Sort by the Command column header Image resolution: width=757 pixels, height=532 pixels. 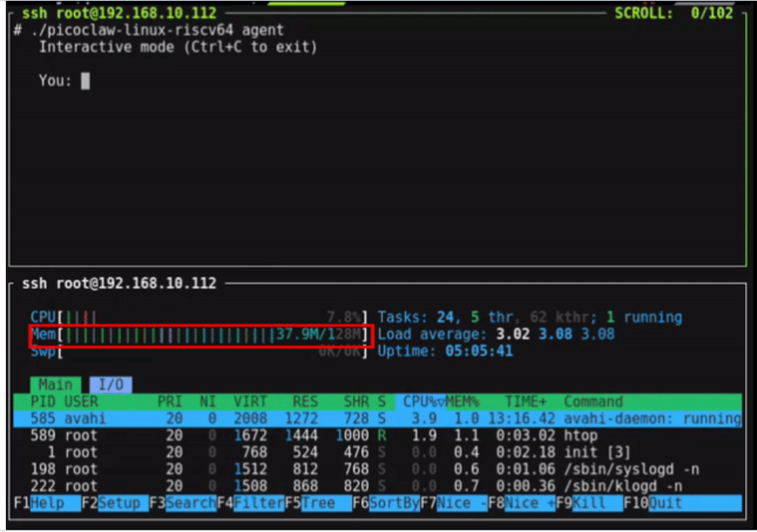coord(593,401)
